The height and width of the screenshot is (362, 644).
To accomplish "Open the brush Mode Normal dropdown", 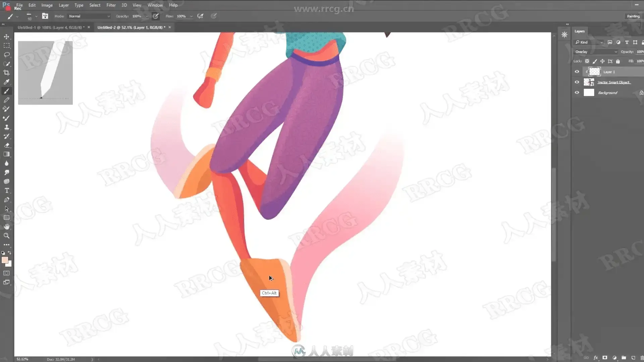I will tap(89, 16).
